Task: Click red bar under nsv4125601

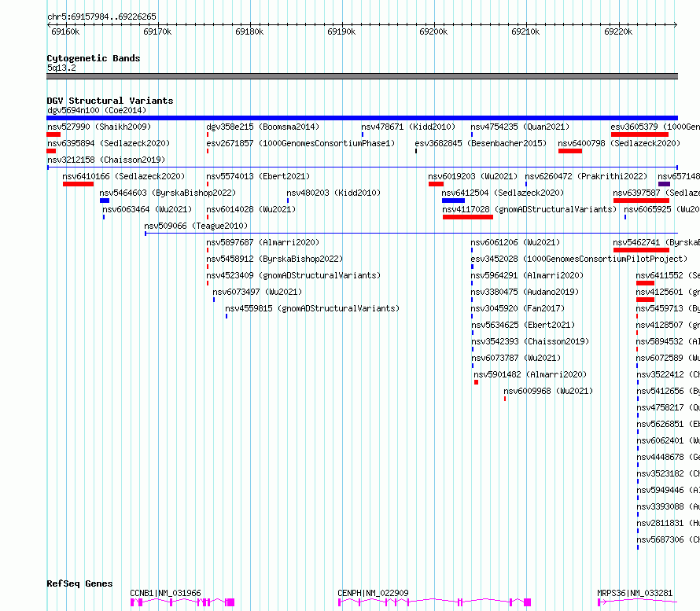Action: 645,300
